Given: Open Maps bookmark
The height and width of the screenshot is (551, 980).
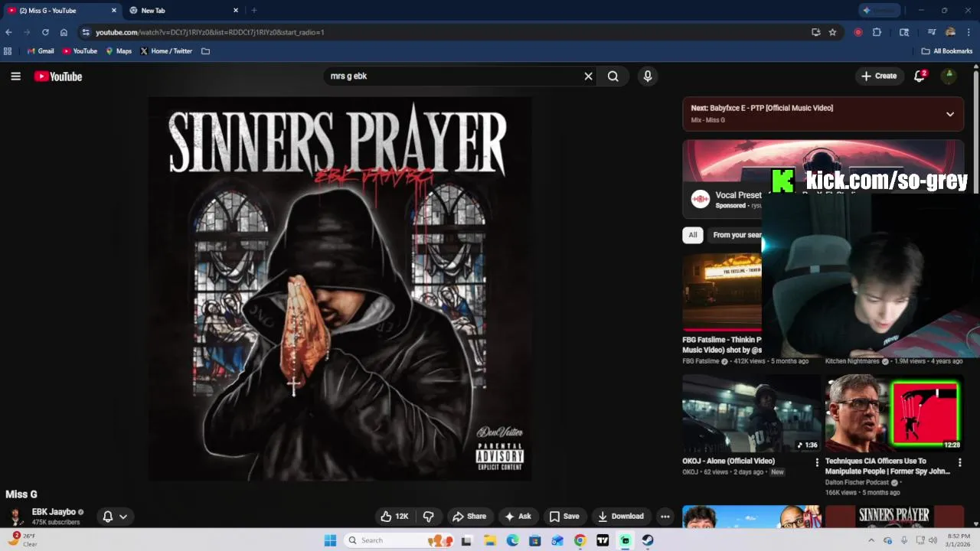Looking at the screenshot, I should click(x=119, y=51).
